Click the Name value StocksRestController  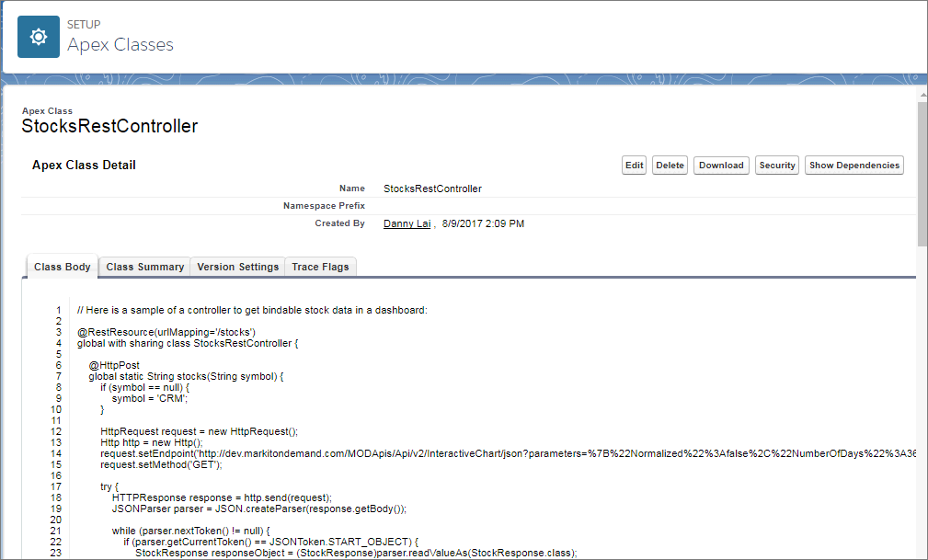432,188
